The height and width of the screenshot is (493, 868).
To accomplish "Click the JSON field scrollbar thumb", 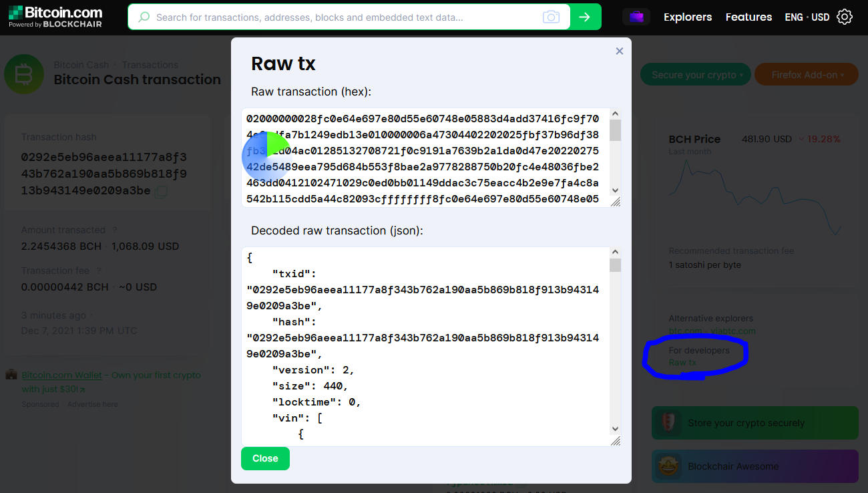I will click(x=616, y=265).
